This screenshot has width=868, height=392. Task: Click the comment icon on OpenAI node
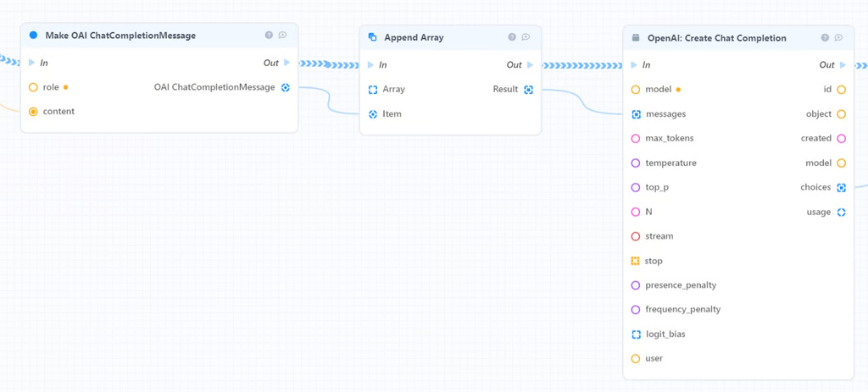tap(838, 38)
